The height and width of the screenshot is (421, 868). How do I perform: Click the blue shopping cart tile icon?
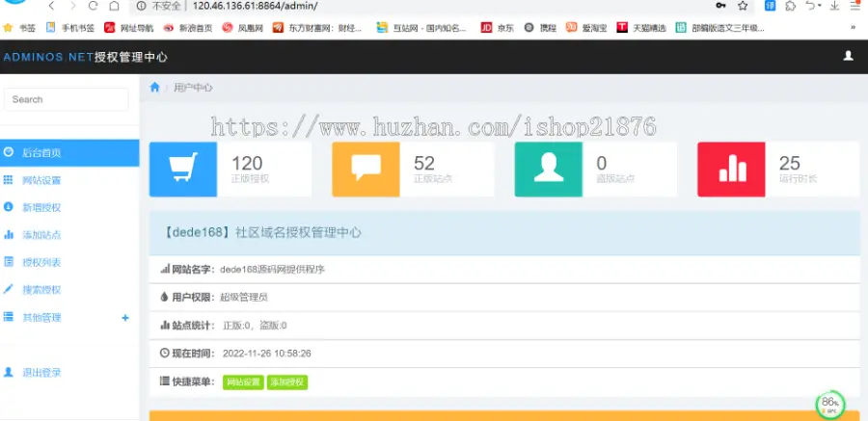(x=183, y=170)
